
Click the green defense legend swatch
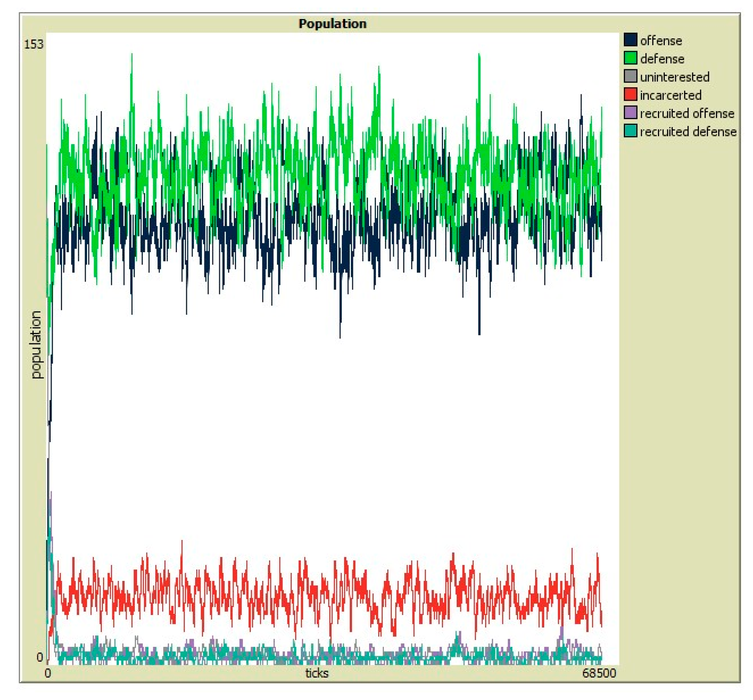(630, 58)
